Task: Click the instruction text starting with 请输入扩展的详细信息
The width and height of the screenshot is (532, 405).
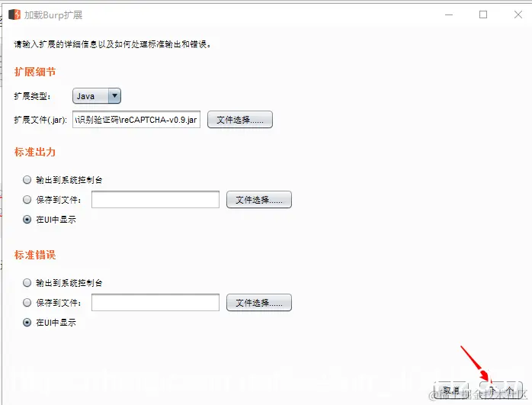Action: (x=112, y=44)
